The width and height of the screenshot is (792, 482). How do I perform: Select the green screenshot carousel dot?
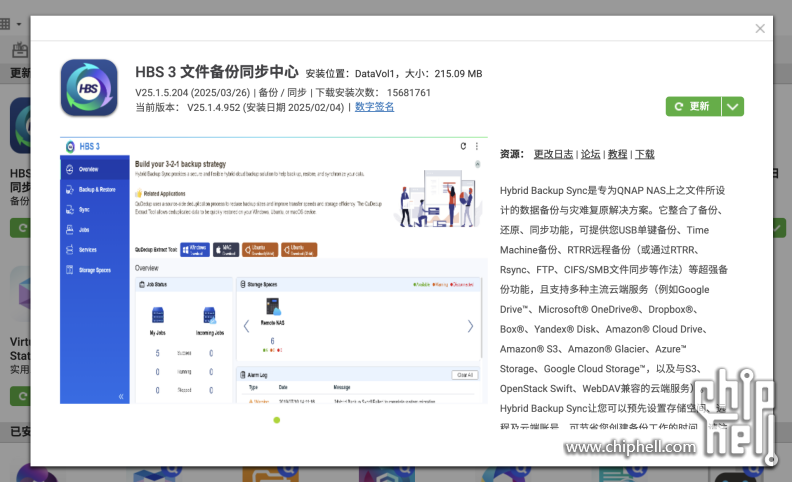(x=277, y=420)
